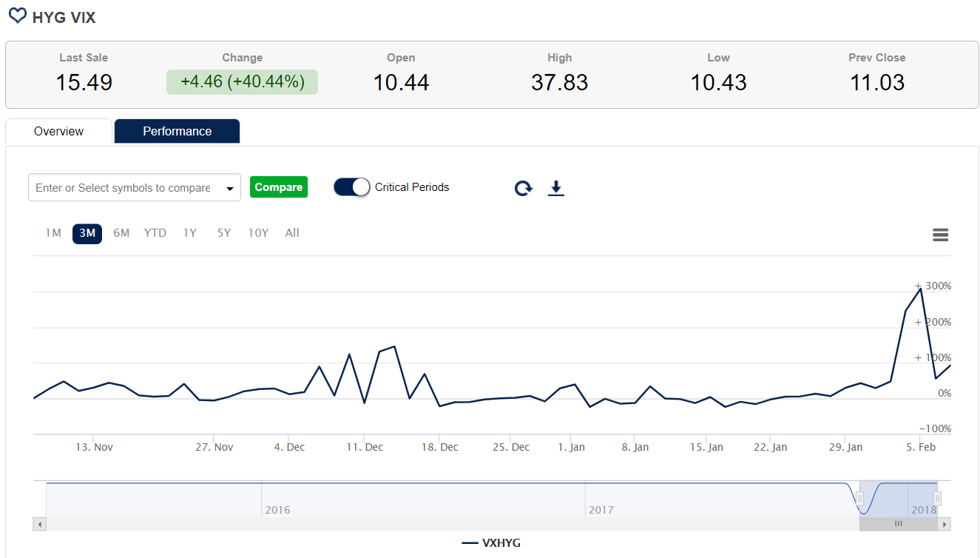
Task: Click the left scroll arrow of the navigator
Action: 39,524
